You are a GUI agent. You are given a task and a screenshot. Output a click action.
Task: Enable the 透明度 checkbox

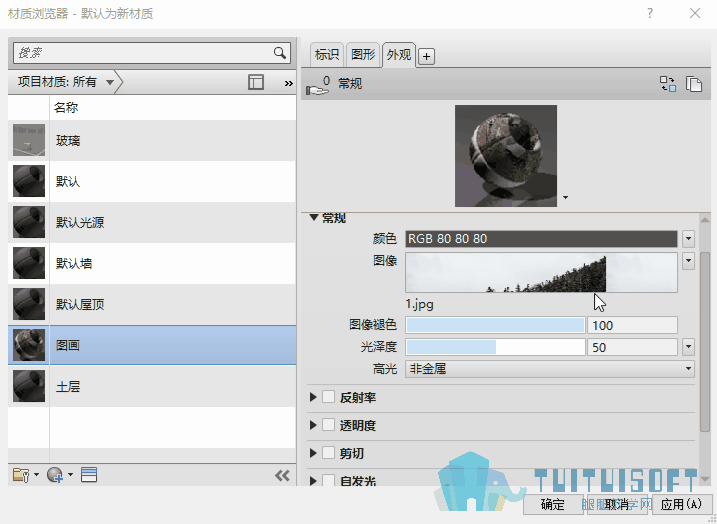coord(328,425)
